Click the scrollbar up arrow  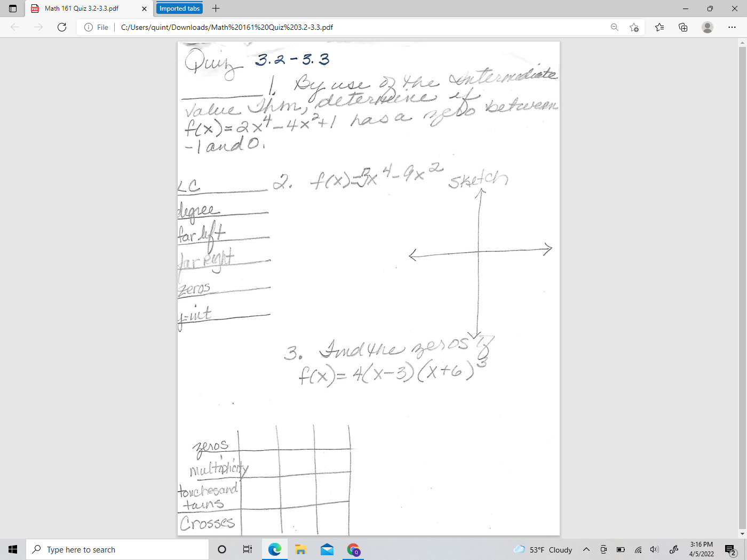(742, 42)
